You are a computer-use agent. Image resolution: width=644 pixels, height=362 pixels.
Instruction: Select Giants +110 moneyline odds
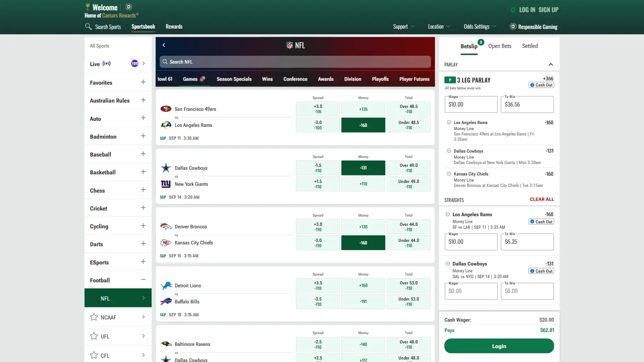[363, 184]
